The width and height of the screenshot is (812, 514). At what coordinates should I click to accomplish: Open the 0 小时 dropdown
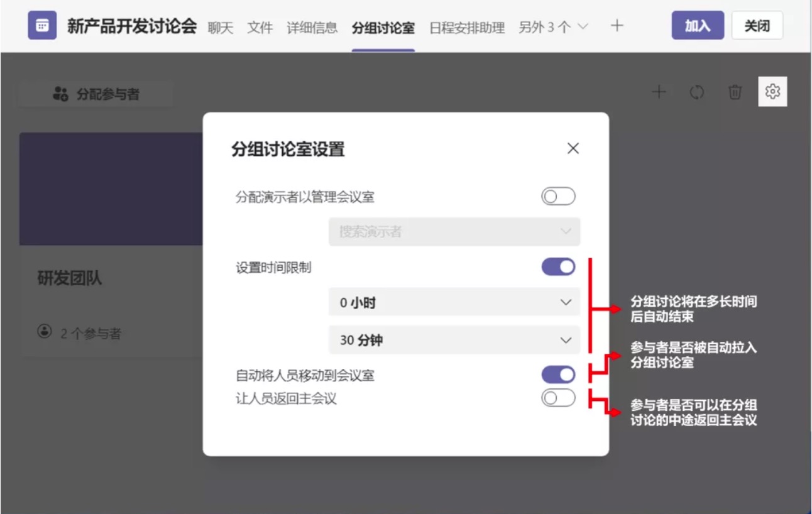454,302
